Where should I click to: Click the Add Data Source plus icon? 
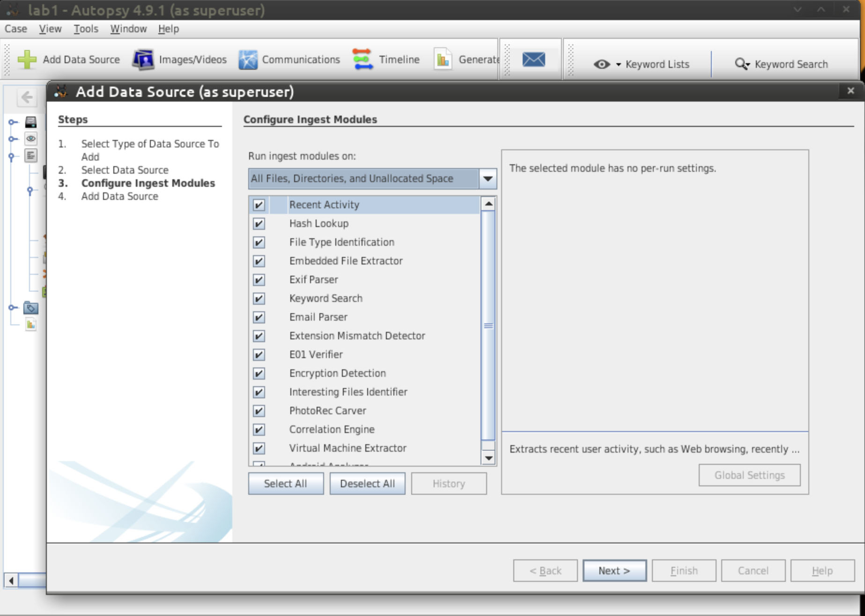27,59
